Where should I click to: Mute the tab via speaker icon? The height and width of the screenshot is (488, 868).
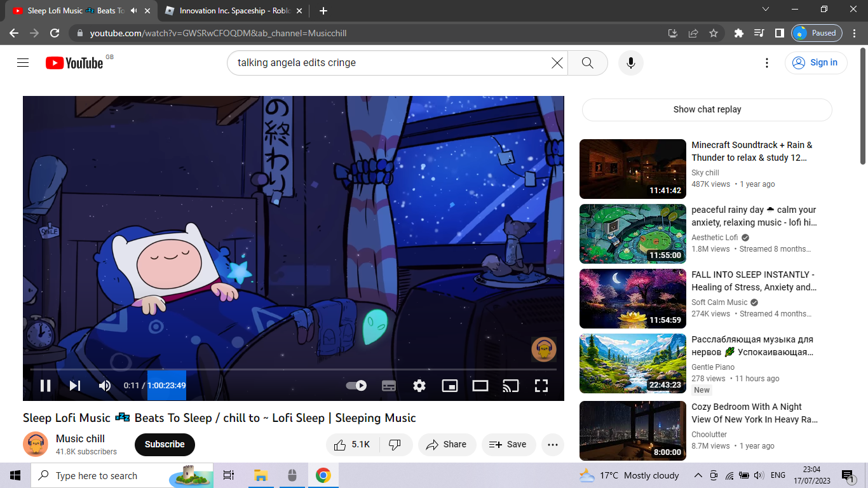point(133,11)
